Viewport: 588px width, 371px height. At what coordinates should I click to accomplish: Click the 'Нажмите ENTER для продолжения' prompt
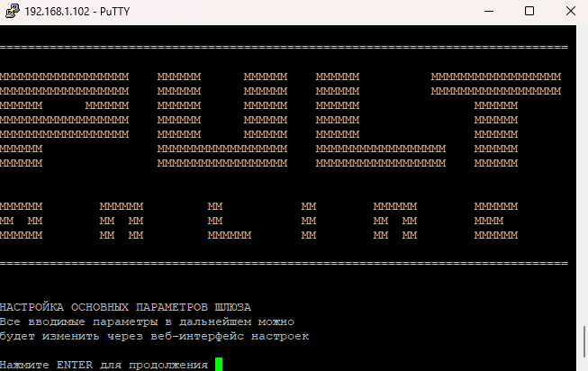[104, 365]
